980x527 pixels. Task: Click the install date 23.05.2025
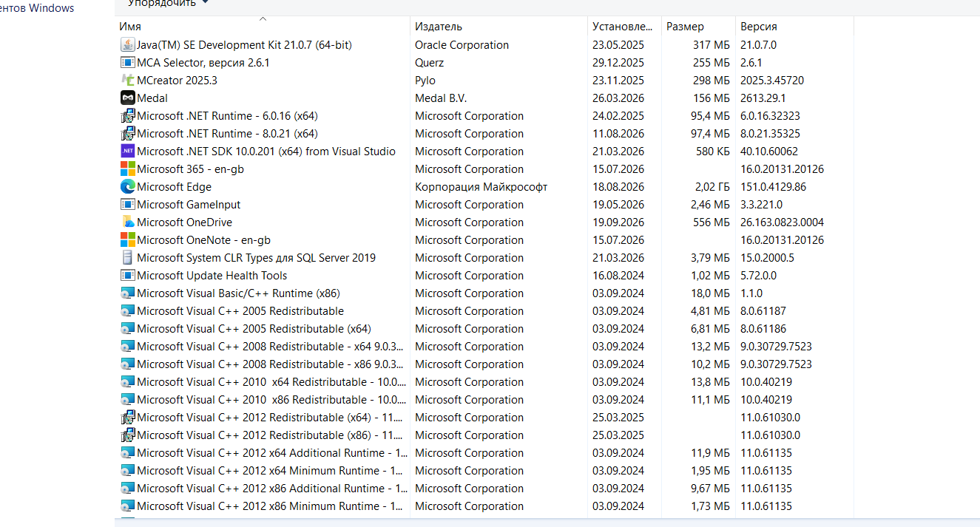pyautogui.click(x=618, y=45)
